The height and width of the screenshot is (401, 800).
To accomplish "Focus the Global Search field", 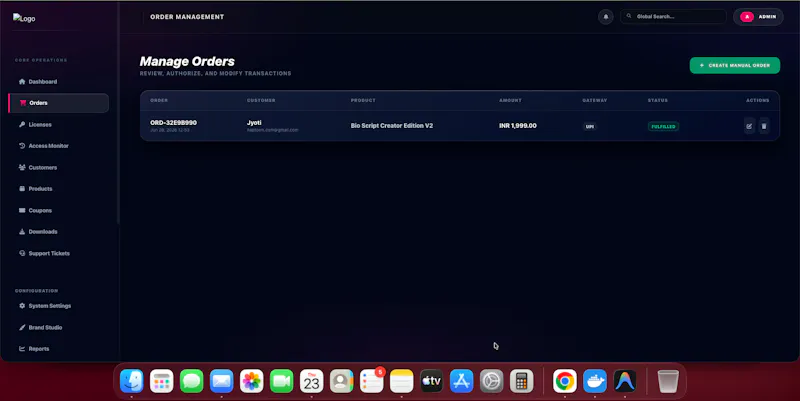I will pyautogui.click(x=673, y=16).
